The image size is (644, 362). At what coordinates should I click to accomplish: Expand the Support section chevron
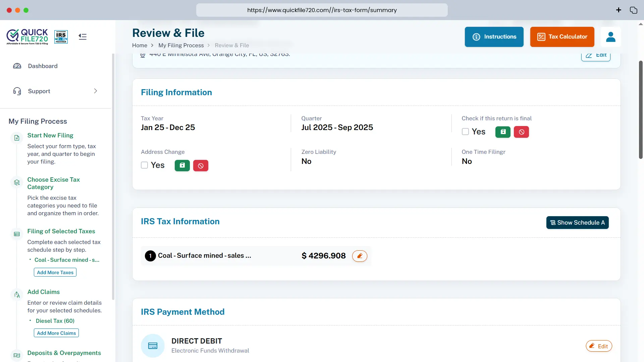pyautogui.click(x=95, y=91)
